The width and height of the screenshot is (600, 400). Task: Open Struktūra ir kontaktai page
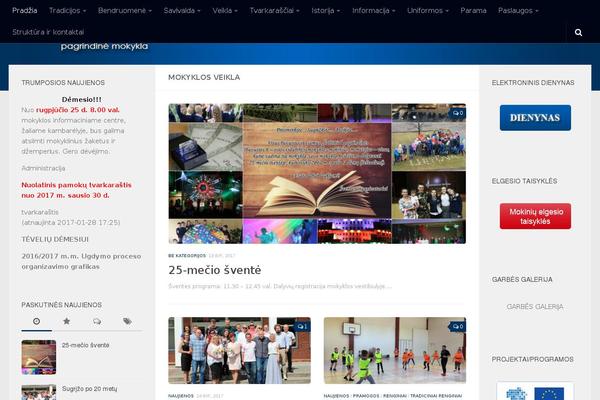48,32
